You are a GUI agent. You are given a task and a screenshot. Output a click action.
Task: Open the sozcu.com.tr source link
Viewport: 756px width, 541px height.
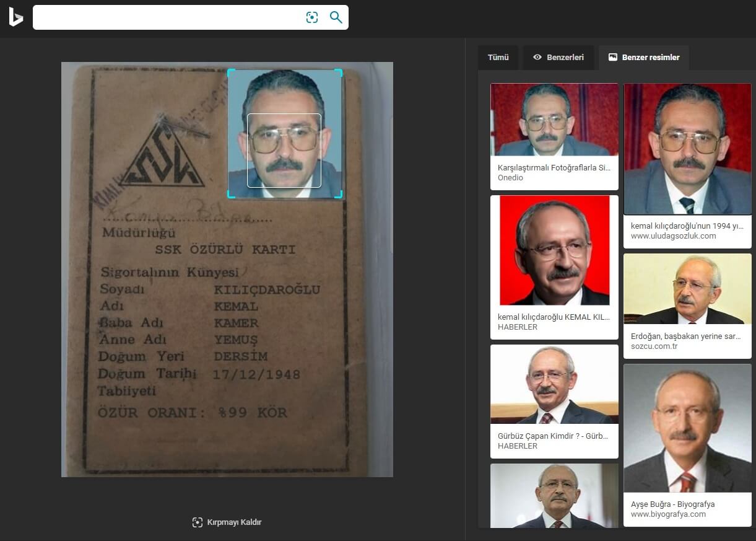coord(654,346)
